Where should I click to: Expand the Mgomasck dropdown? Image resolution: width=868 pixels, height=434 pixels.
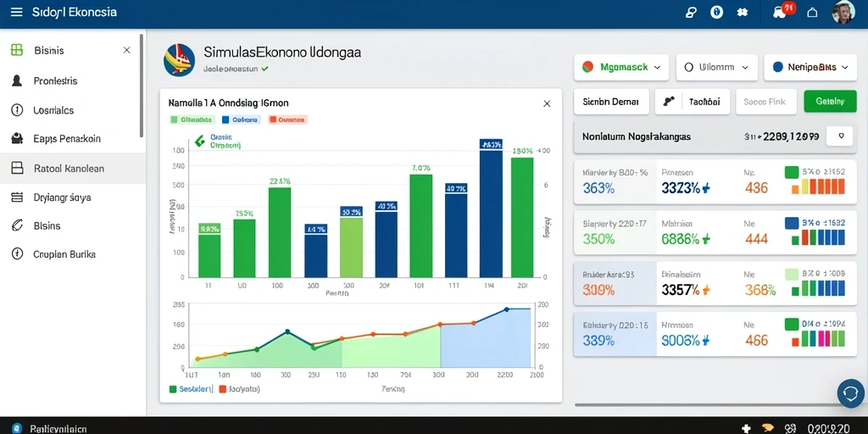[621, 67]
